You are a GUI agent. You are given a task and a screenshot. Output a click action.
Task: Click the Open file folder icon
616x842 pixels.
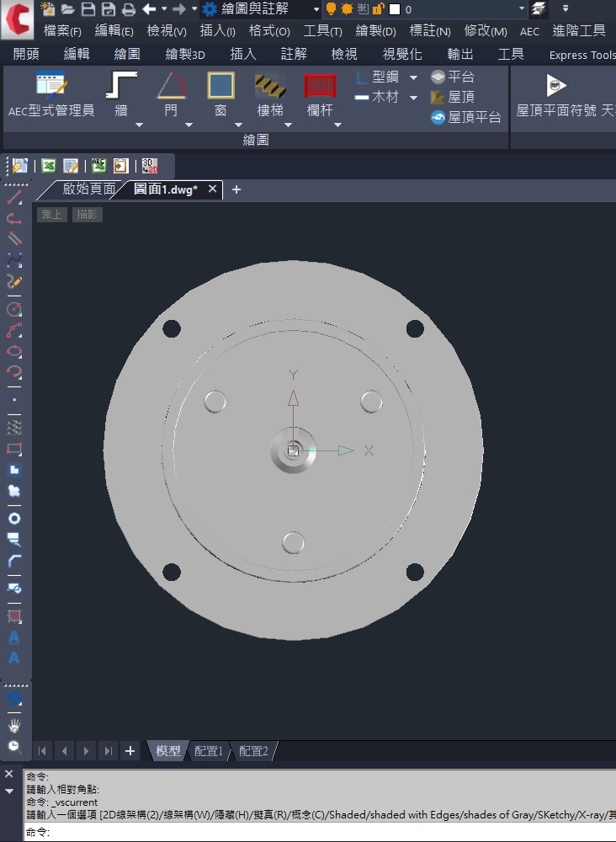[67, 9]
